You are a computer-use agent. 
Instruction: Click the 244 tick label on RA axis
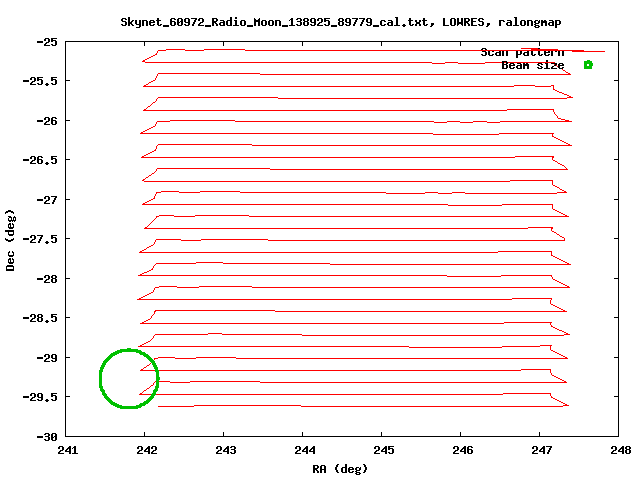pyautogui.click(x=304, y=451)
